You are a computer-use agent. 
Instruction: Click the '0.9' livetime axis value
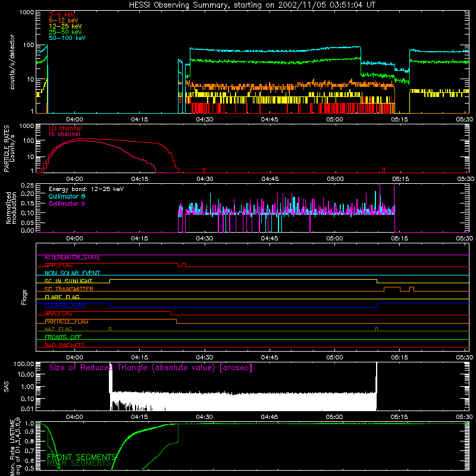[x=29, y=432]
